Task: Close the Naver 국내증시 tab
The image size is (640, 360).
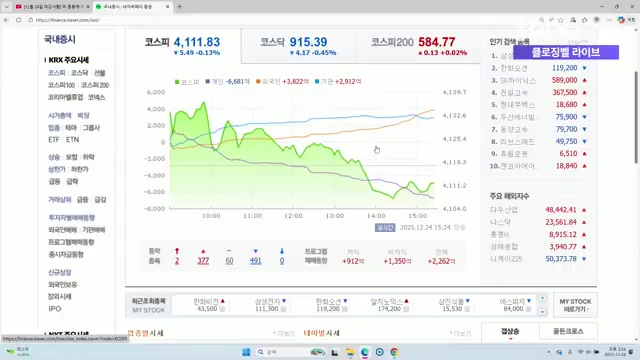Action: point(168,7)
